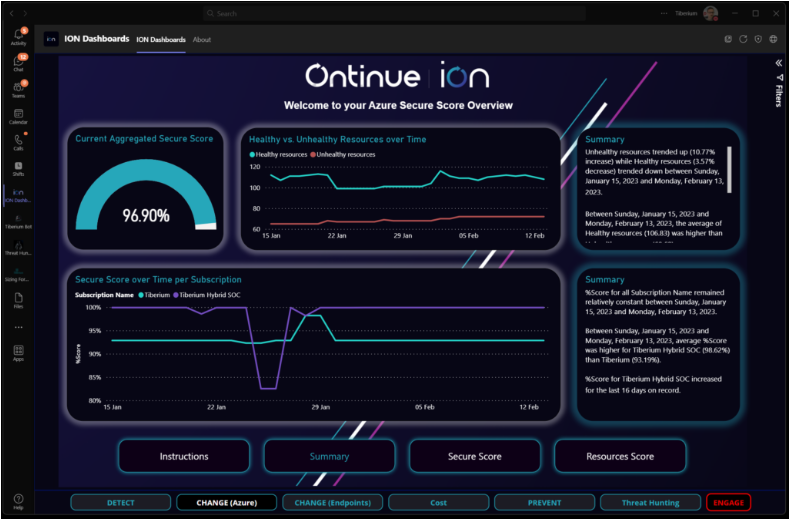Select ION Dashboards app in sidebar
Viewport: 791px width, 519px height.
(x=18, y=196)
